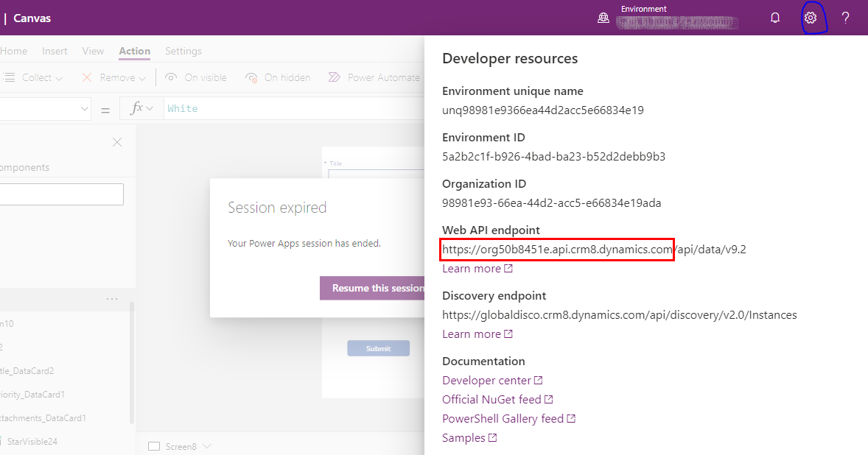
Task: Open the help question mark icon
Action: (x=845, y=18)
